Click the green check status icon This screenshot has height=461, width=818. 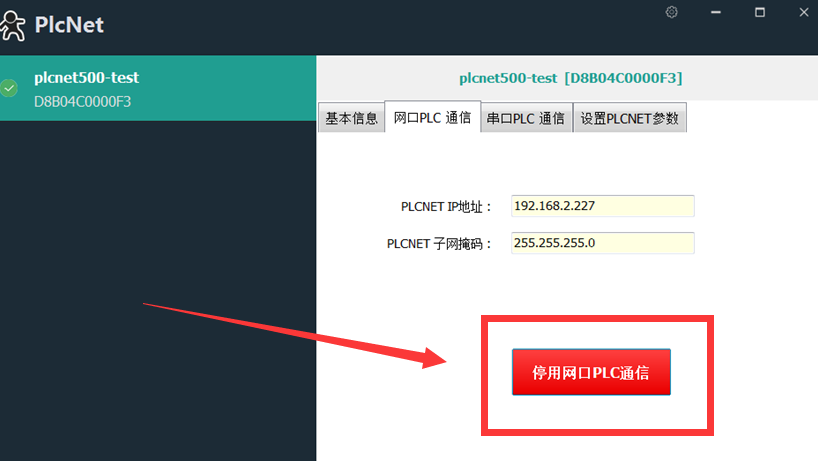pos(10,88)
